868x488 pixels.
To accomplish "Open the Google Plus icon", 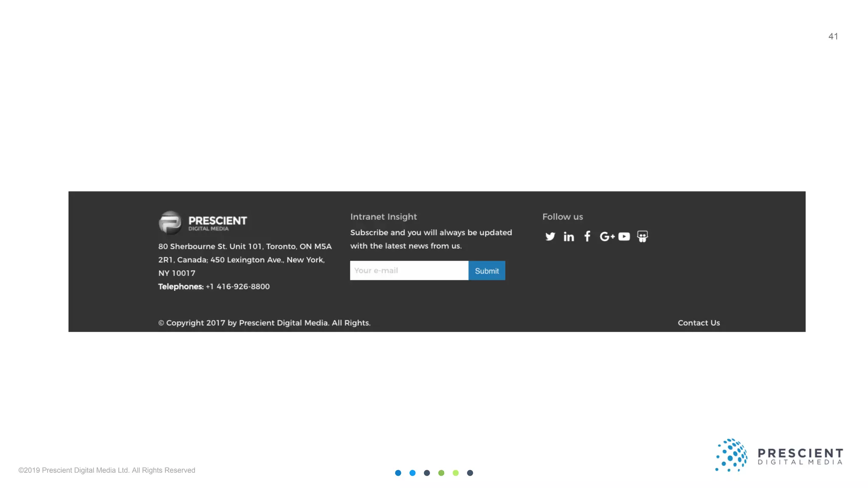I will [x=607, y=236].
